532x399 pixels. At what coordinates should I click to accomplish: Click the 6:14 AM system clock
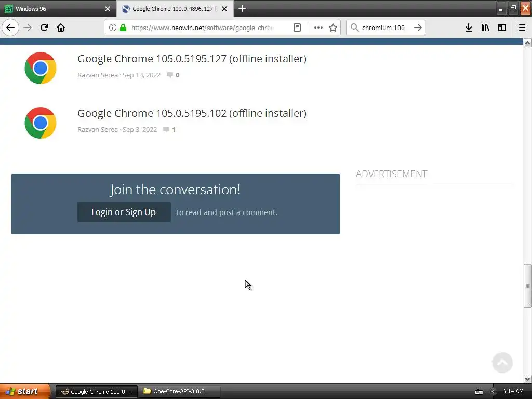[x=513, y=391]
